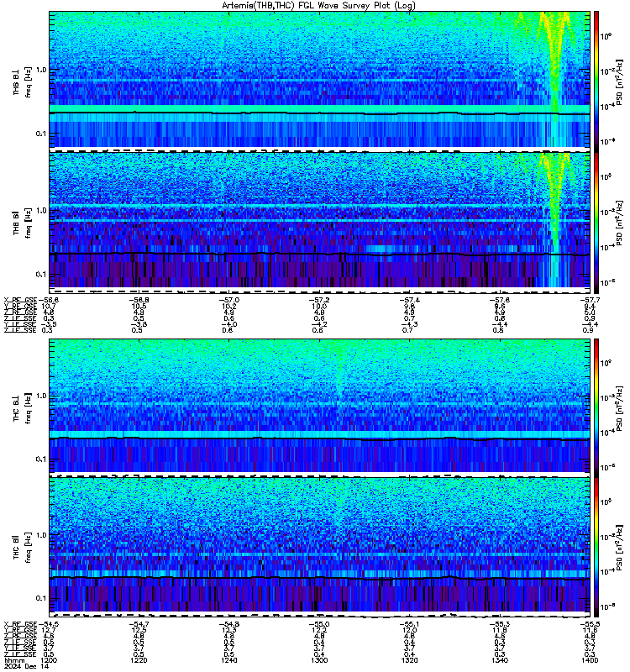Click the 1400 time tick label
The height and width of the screenshot is (672, 630).
tap(590, 660)
